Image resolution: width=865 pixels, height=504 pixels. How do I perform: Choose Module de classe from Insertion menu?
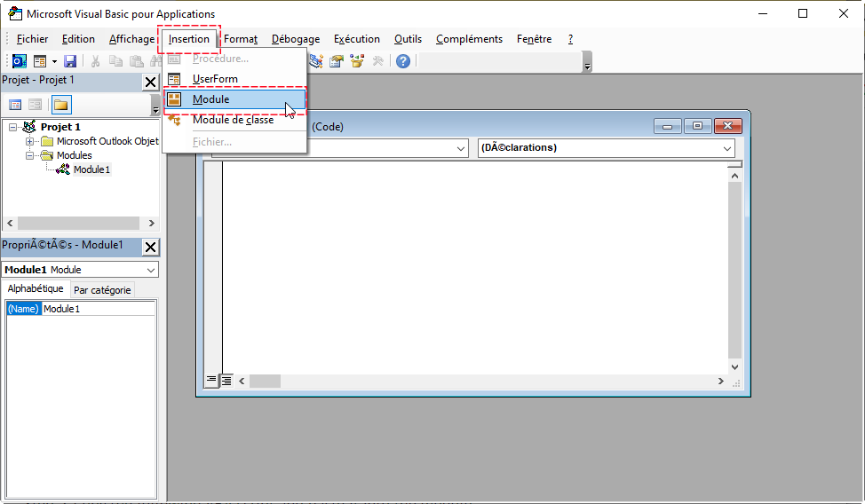click(x=234, y=120)
